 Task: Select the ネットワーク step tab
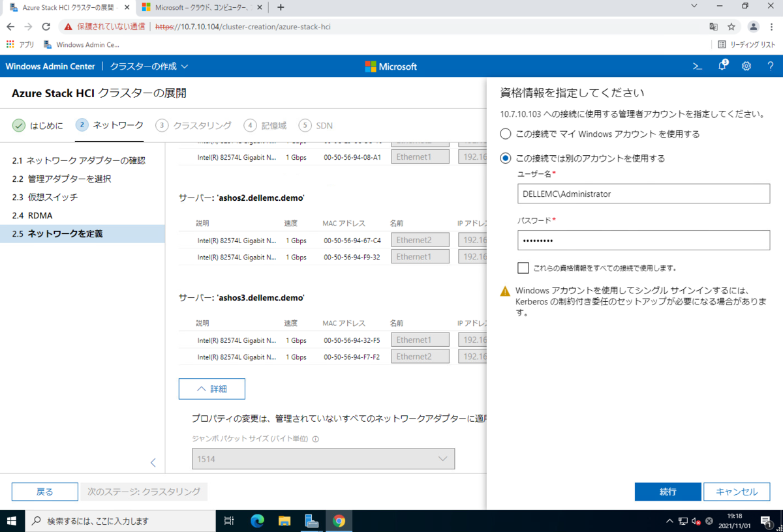point(110,126)
